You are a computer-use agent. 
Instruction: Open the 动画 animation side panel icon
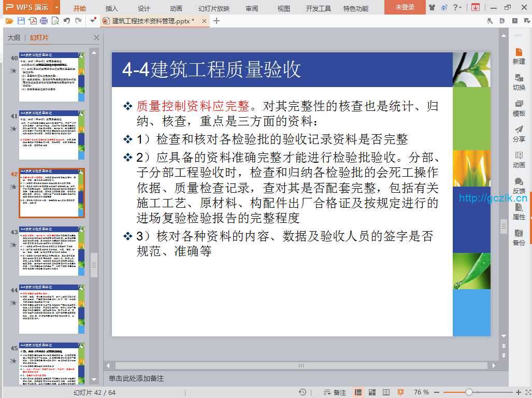point(519,159)
